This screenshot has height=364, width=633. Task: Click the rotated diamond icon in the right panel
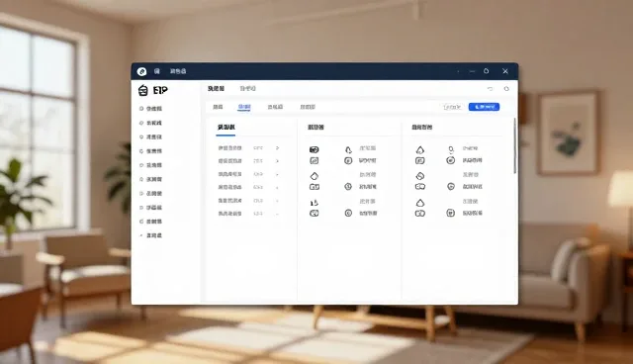click(420, 176)
